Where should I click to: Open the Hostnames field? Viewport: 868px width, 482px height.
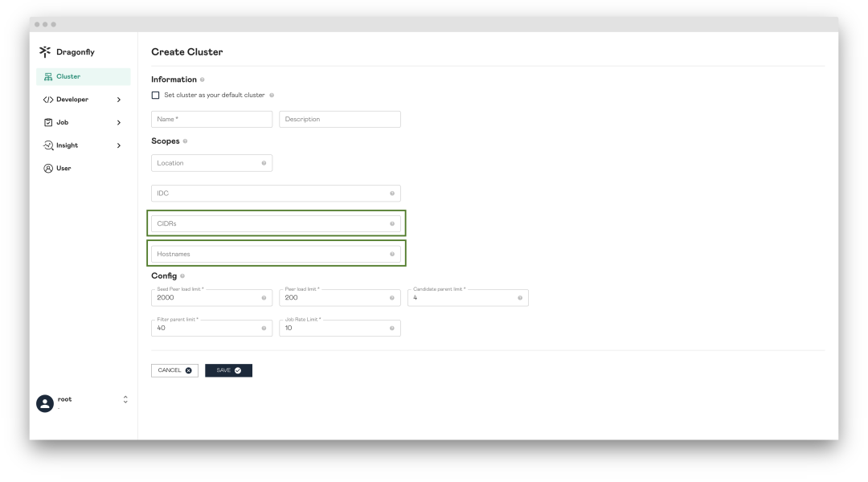point(276,254)
